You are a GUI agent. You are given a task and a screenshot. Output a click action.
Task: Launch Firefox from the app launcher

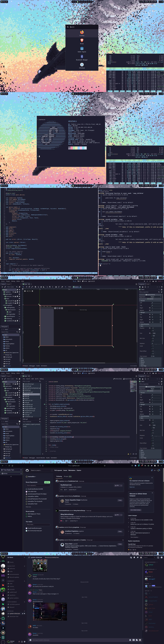pos(82,33)
